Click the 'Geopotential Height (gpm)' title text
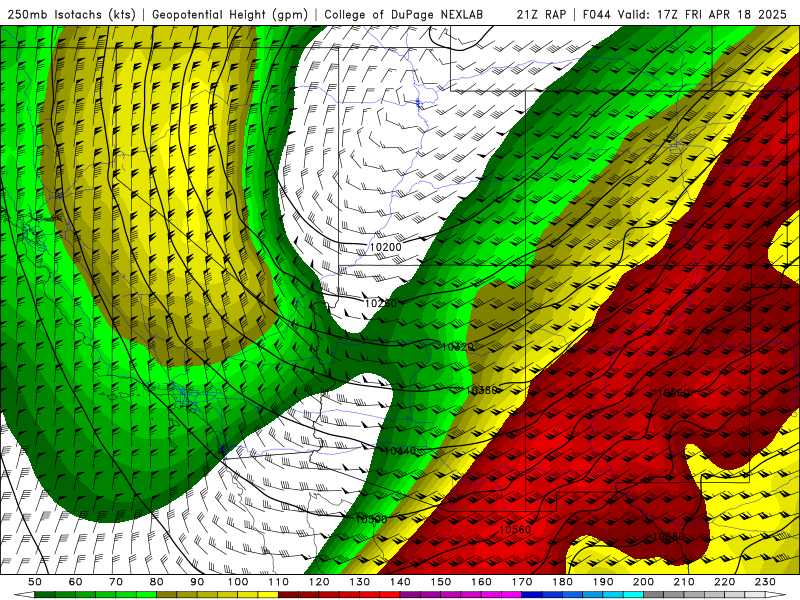Image resolution: width=800 pixels, height=600 pixels. click(x=230, y=15)
